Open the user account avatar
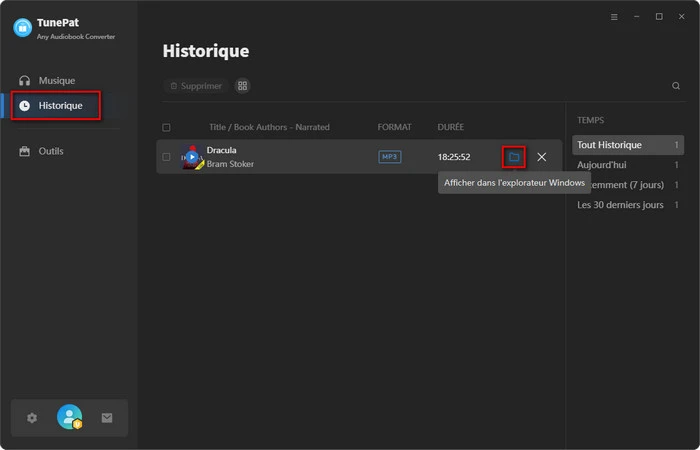 pyautogui.click(x=69, y=417)
